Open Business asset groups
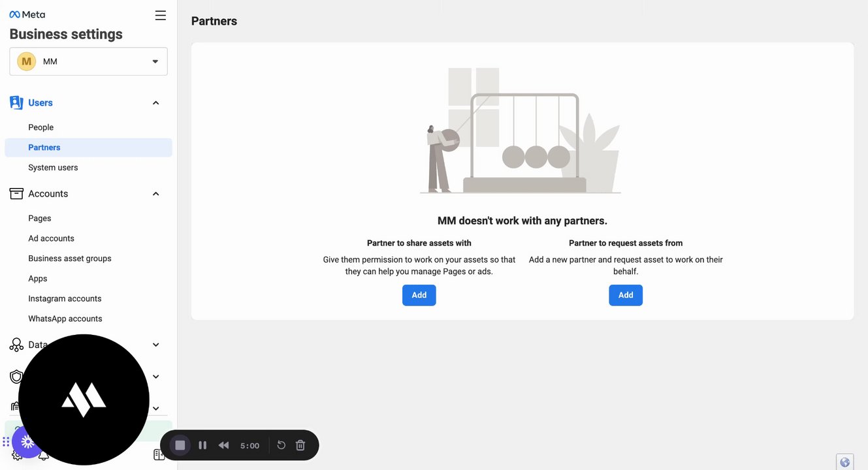The width and height of the screenshot is (868, 470). (x=70, y=258)
